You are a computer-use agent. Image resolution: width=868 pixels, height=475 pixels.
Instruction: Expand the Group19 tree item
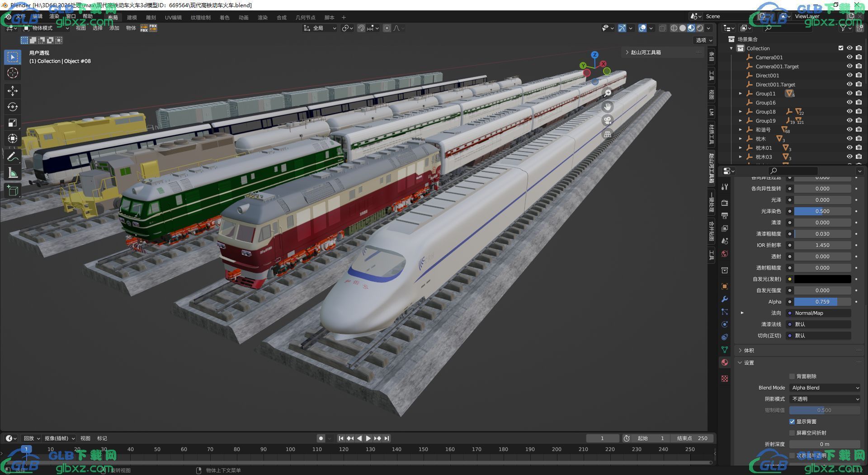click(741, 121)
